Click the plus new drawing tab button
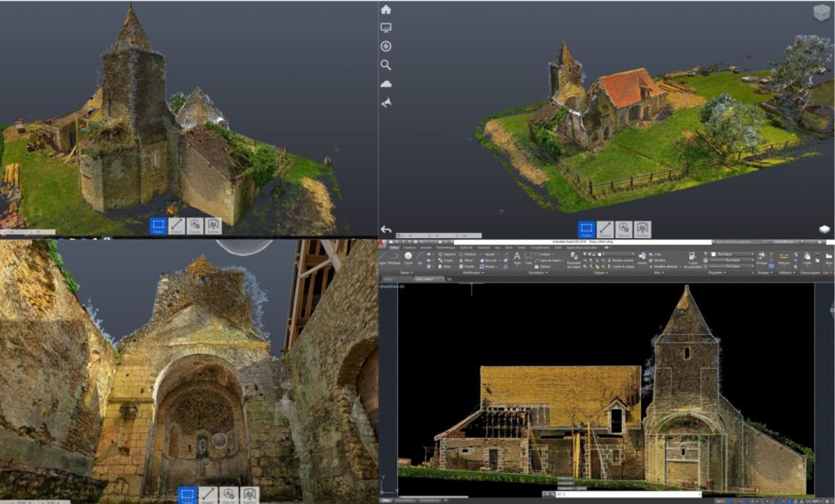 tap(449, 279)
